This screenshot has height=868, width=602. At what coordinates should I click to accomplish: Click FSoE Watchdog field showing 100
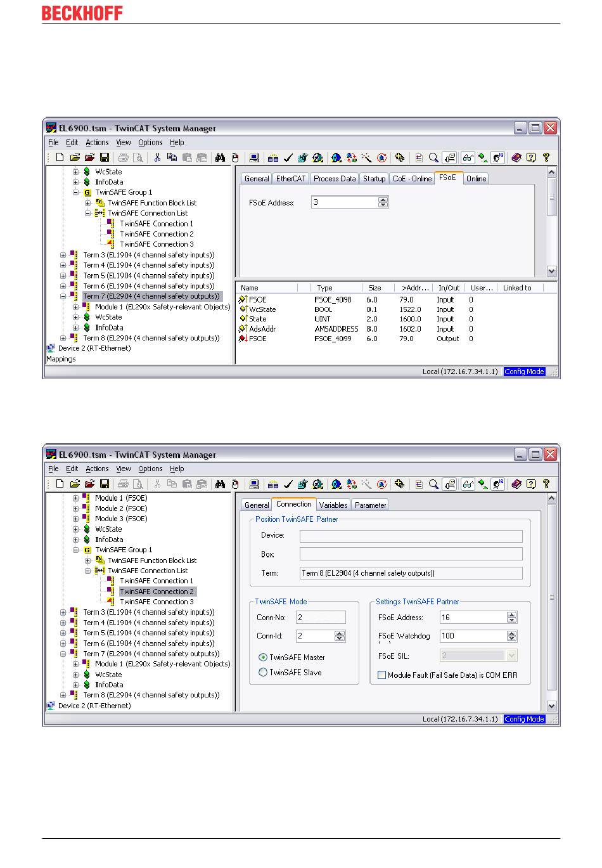point(473,636)
